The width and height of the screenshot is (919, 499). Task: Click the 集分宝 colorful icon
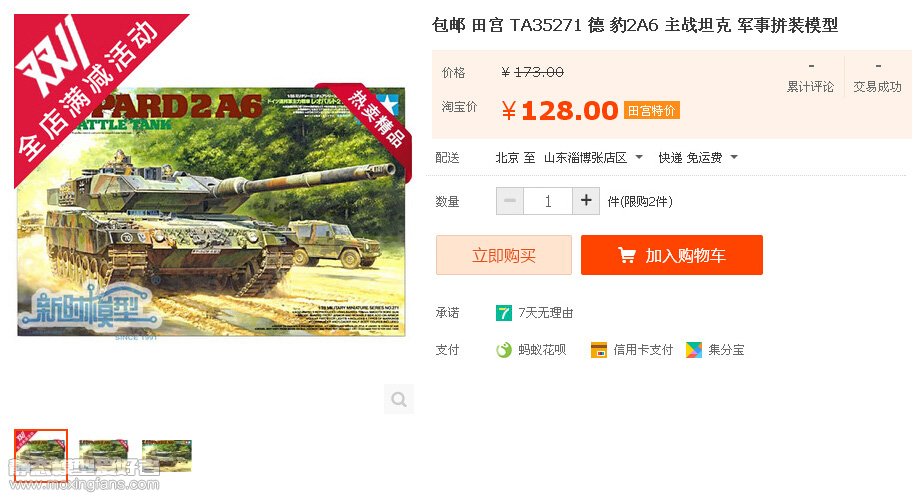[x=693, y=350]
